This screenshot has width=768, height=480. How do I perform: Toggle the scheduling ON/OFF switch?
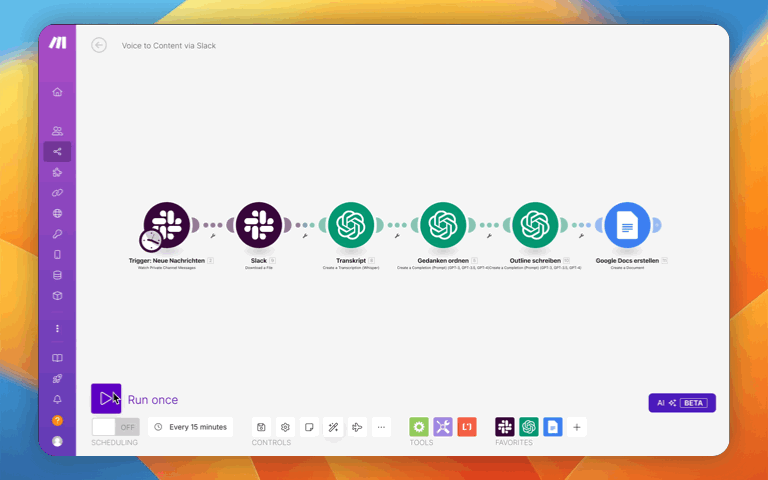[x=116, y=427]
